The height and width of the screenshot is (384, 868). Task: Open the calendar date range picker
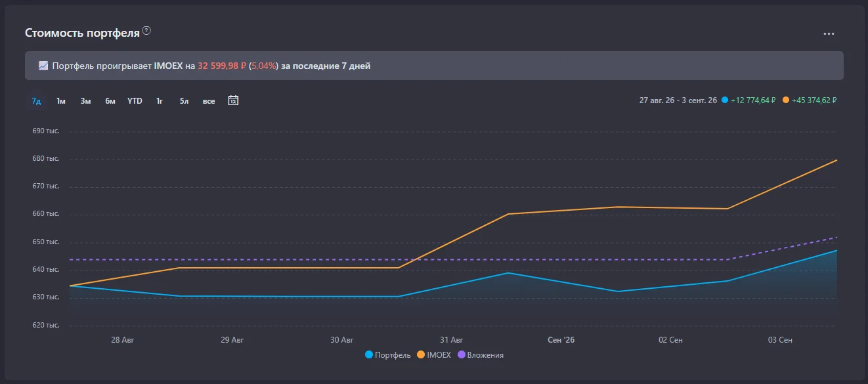click(233, 100)
